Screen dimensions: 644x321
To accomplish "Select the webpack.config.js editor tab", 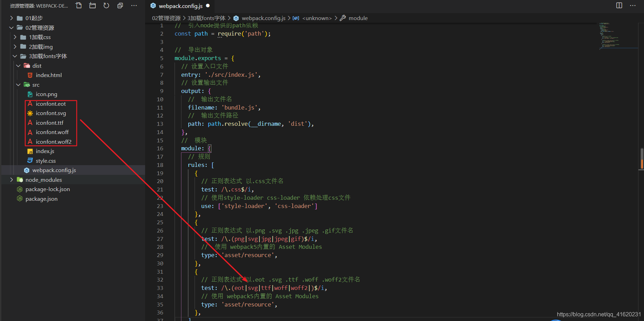I will 180,6.
